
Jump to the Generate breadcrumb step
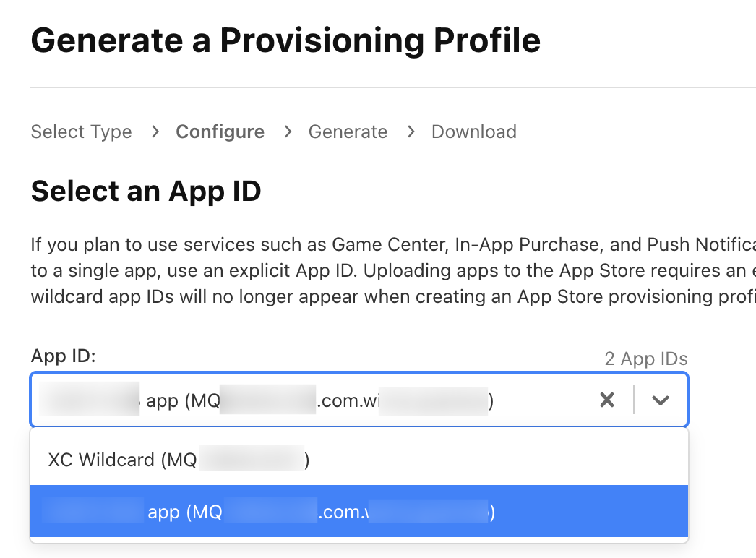pos(348,132)
